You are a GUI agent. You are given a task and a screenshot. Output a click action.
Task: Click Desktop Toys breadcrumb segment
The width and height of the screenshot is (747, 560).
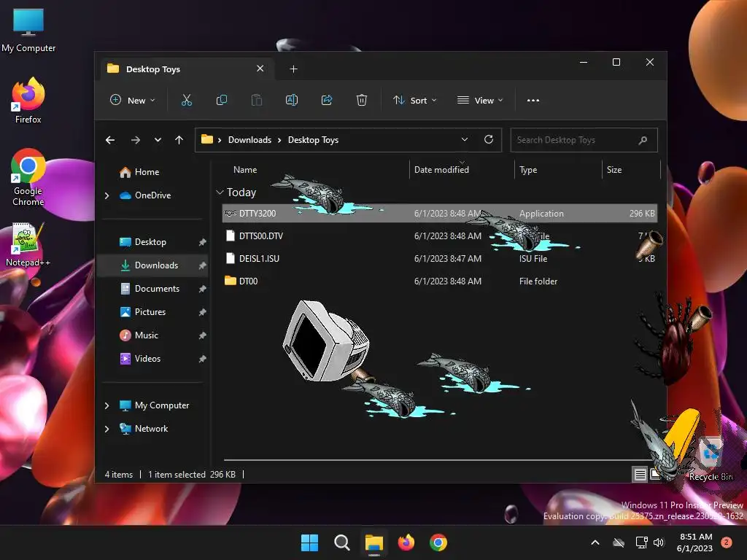(313, 140)
